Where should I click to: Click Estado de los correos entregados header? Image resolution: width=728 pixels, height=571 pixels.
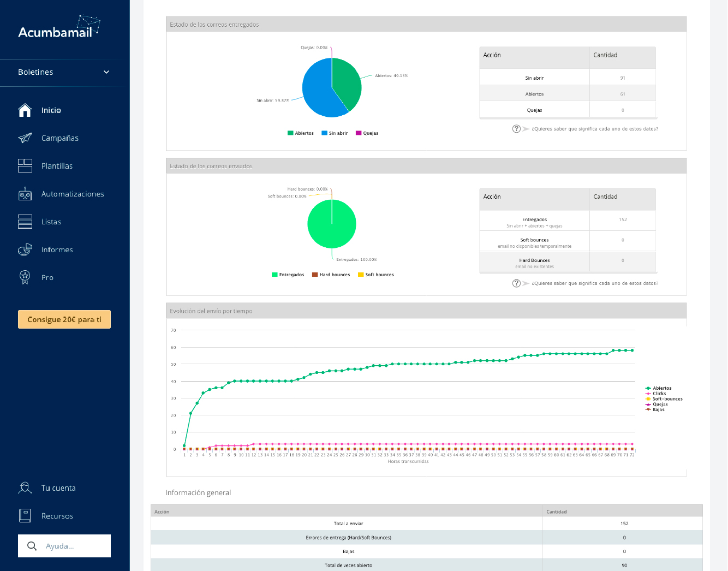[426, 25]
